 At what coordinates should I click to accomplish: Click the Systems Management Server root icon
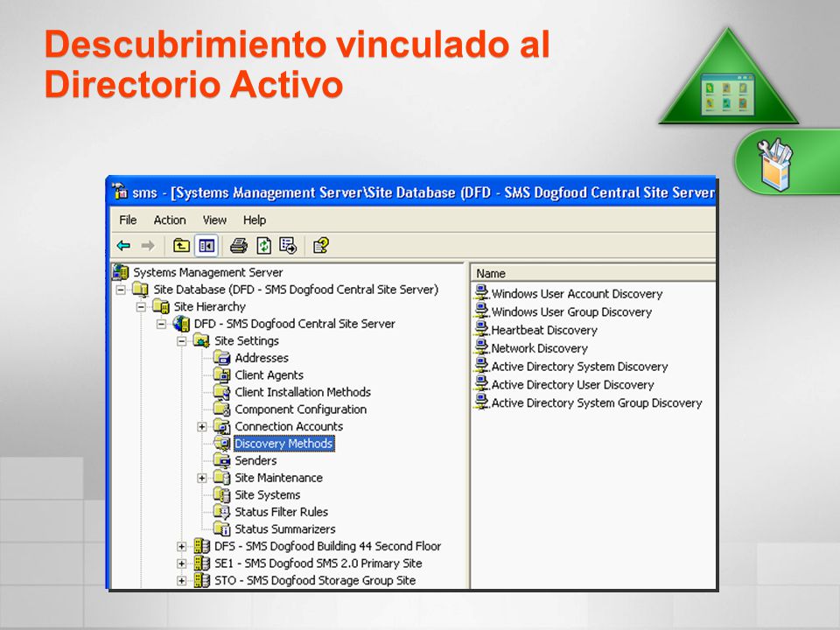pyautogui.click(x=121, y=272)
